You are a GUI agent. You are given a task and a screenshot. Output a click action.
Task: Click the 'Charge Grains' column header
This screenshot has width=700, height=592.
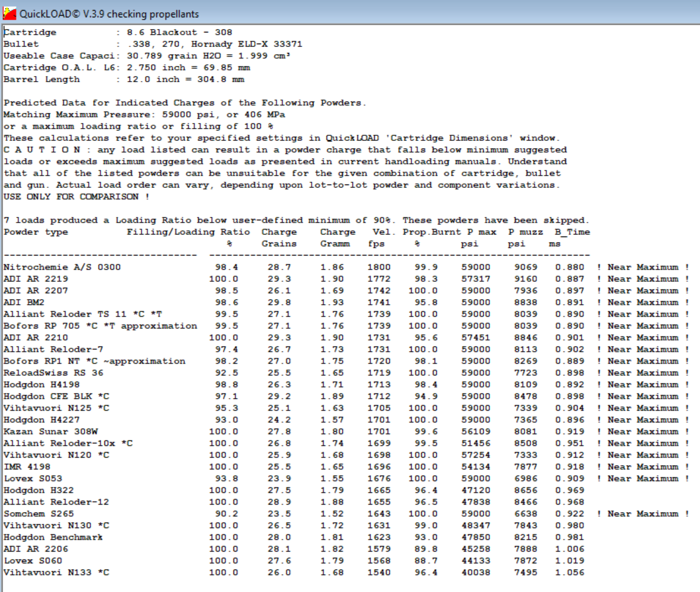pyautogui.click(x=279, y=238)
